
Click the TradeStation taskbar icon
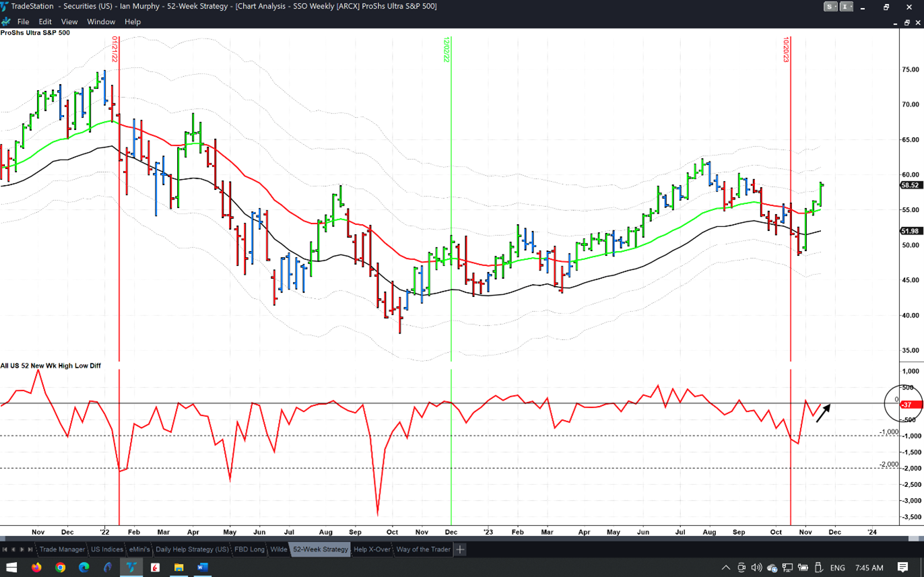click(131, 567)
